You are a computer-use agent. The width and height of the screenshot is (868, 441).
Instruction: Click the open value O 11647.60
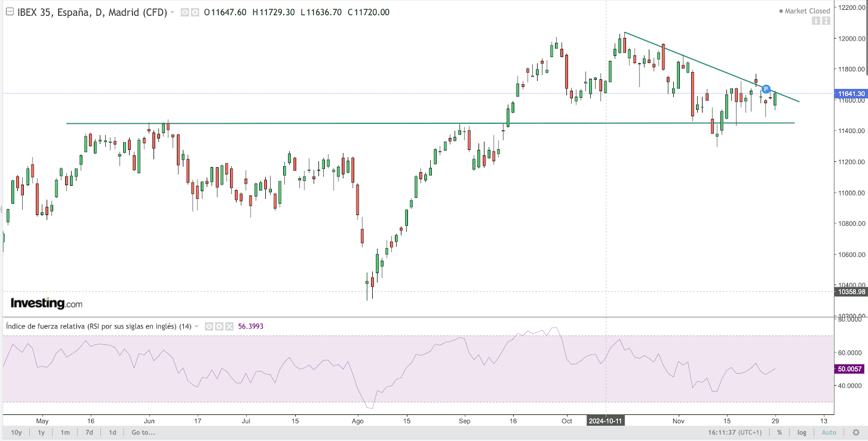click(x=225, y=12)
